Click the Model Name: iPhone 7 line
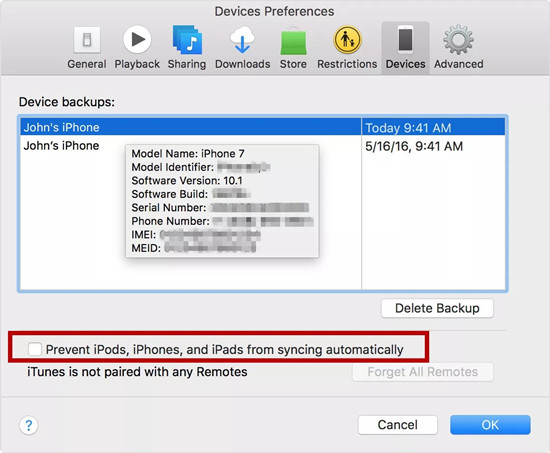 click(x=188, y=153)
